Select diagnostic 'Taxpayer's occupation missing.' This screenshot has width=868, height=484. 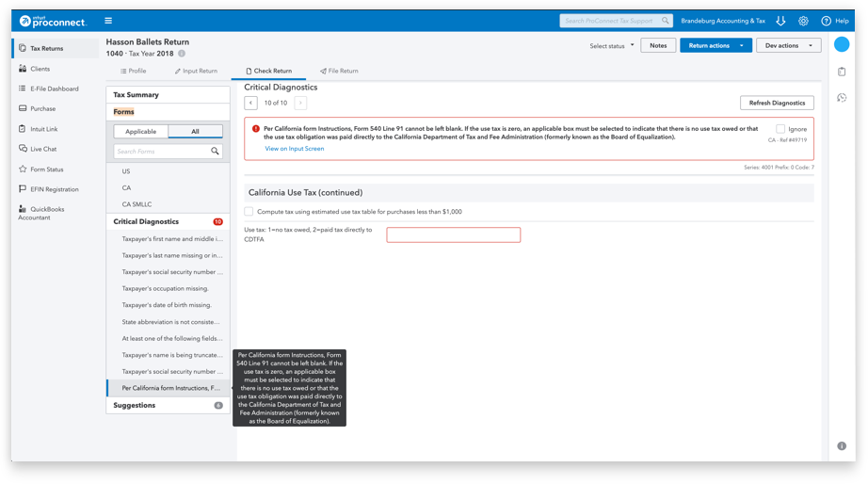(x=168, y=288)
